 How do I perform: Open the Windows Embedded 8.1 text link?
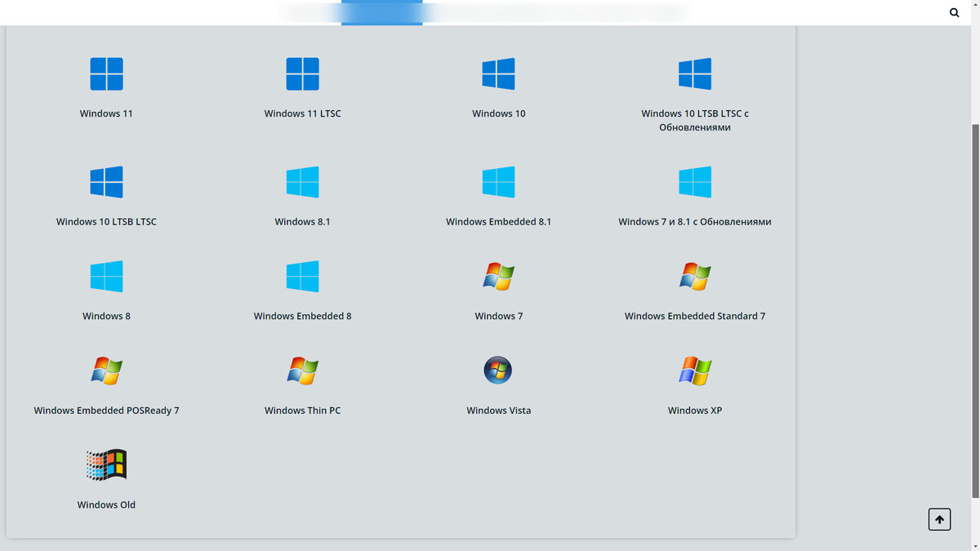point(498,221)
